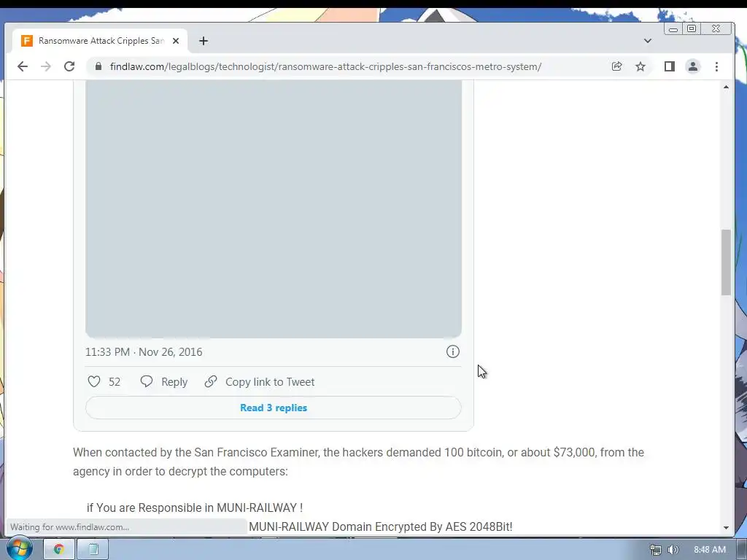This screenshot has height=560, width=747.
Task: Click the Reply speech bubble icon
Action: tap(146, 381)
